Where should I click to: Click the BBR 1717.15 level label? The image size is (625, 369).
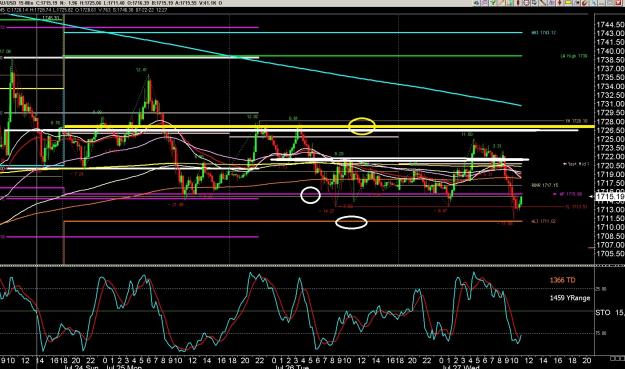[544, 185]
